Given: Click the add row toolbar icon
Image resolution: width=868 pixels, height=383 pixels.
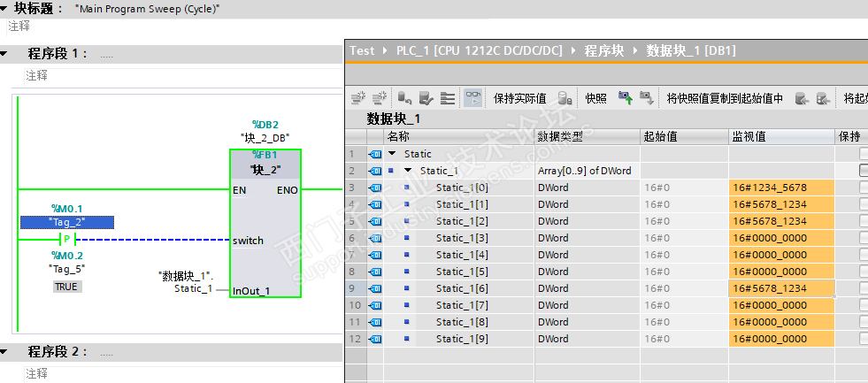Looking at the screenshot, I should coord(380,98).
